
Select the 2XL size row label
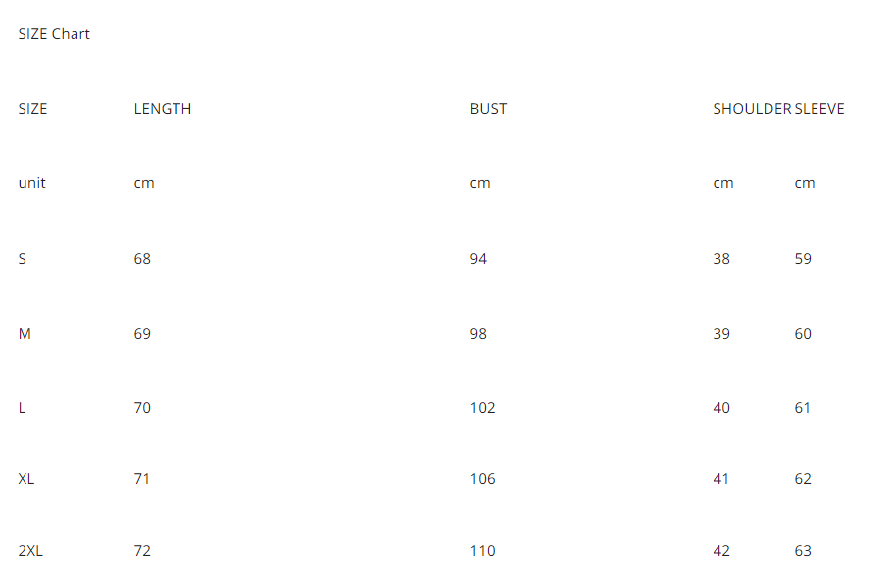[30, 551]
